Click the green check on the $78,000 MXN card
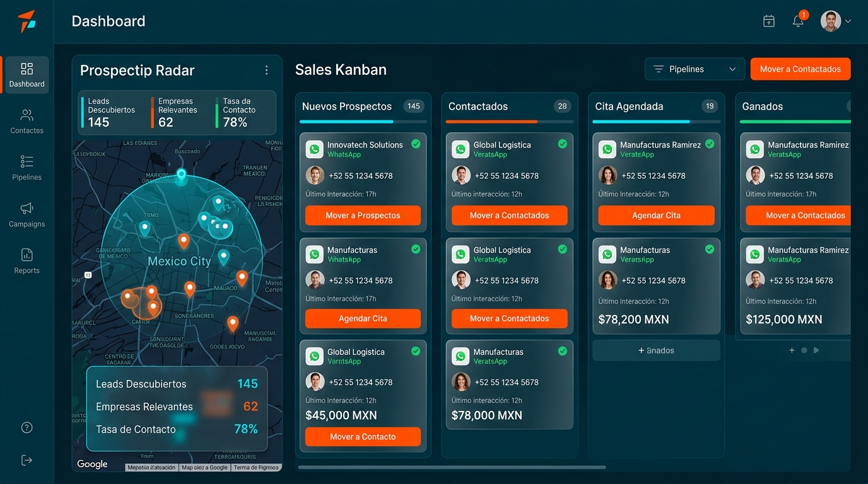This screenshot has height=484, width=868. click(562, 351)
